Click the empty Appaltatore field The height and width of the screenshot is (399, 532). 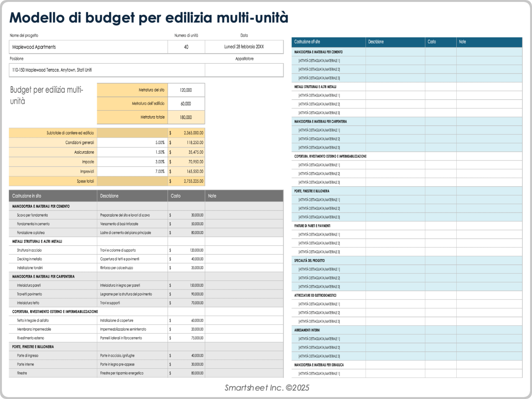coord(244,70)
